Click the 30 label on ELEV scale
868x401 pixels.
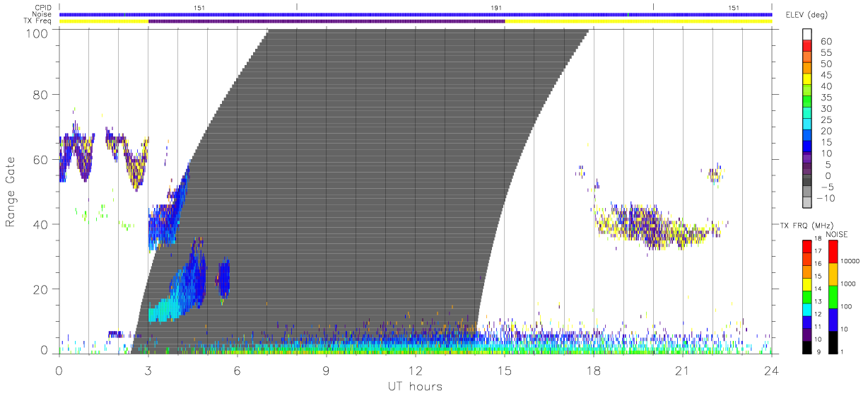pos(826,108)
